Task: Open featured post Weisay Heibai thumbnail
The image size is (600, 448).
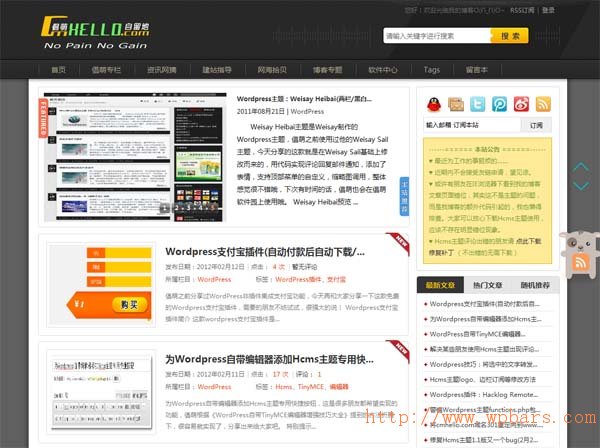Action: pyautogui.click(x=135, y=157)
